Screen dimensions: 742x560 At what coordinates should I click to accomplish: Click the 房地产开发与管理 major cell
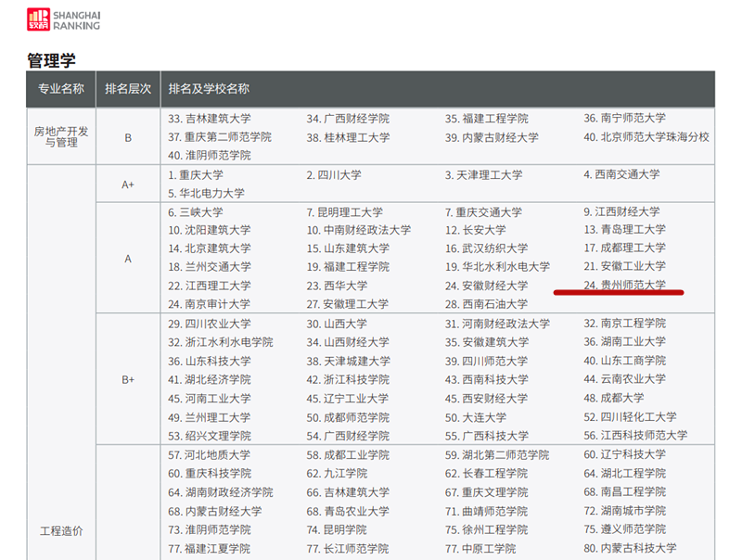point(61,136)
